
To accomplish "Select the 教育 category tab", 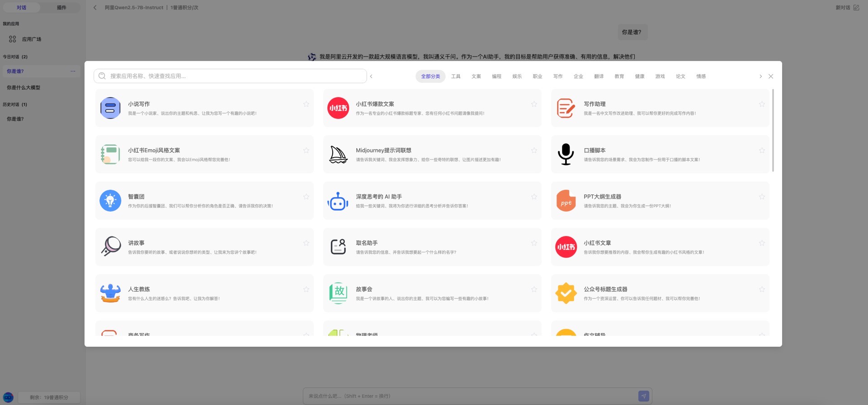I will pyautogui.click(x=619, y=76).
